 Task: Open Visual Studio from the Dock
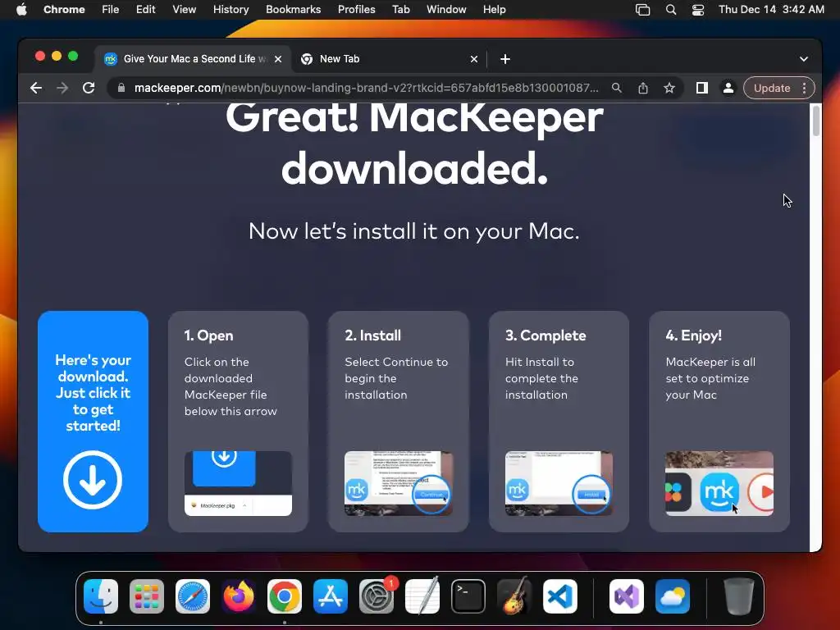[627, 596]
